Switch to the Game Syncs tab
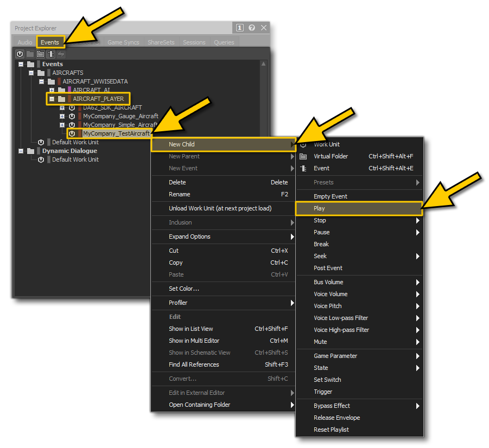Image resolution: width=489 pixels, height=448 pixels. point(123,42)
